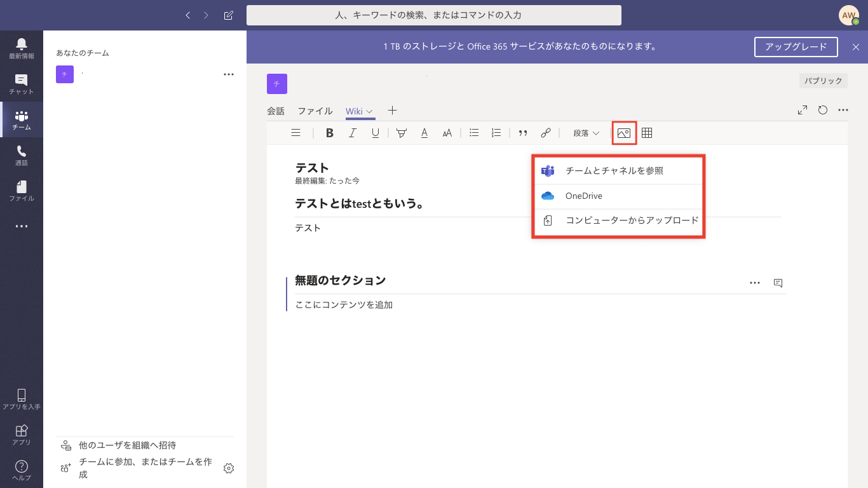Apply quote block formatting
The height and width of the screenshot is (488, 868).
coord(523,133)
